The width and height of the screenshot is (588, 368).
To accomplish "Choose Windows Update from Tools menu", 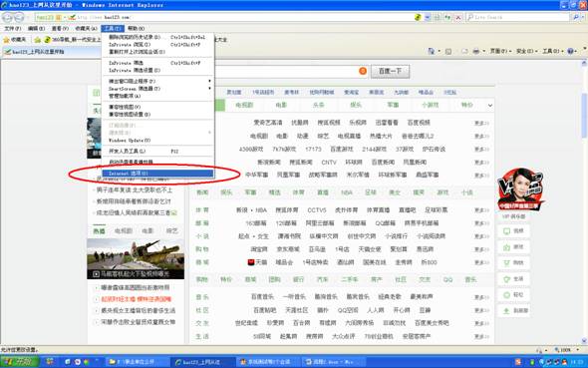I will tap(157, 140).
